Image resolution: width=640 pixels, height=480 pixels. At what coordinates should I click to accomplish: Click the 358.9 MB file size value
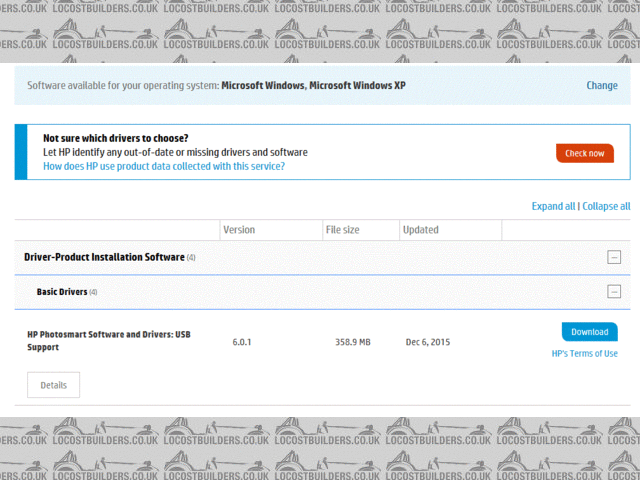pos(352,342)
